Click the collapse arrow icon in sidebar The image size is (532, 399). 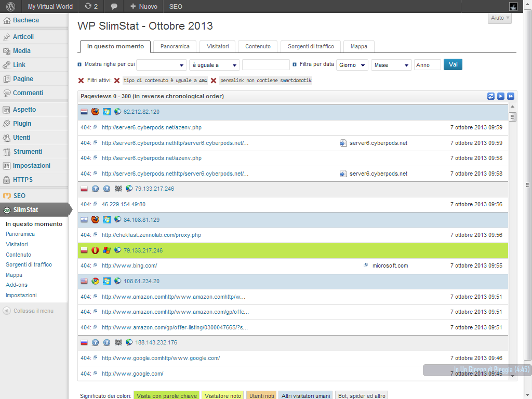click(6, 311)
